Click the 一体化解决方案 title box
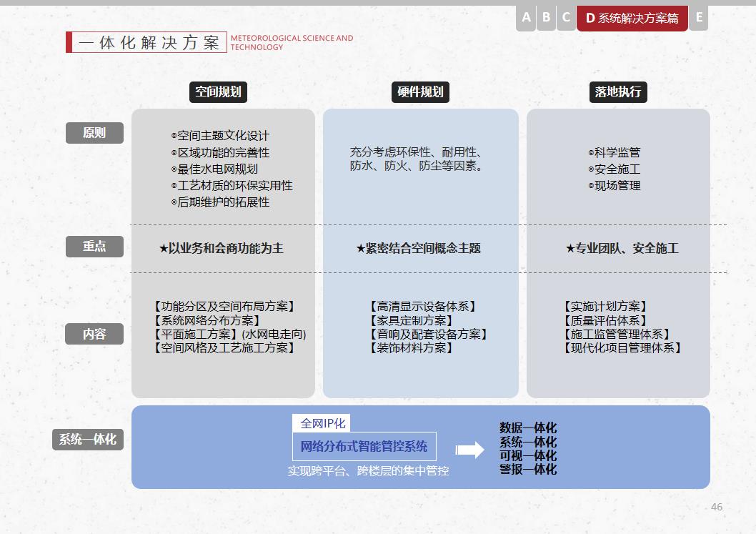This screenshot has height=534, width=756. click(x=146, y=42)
